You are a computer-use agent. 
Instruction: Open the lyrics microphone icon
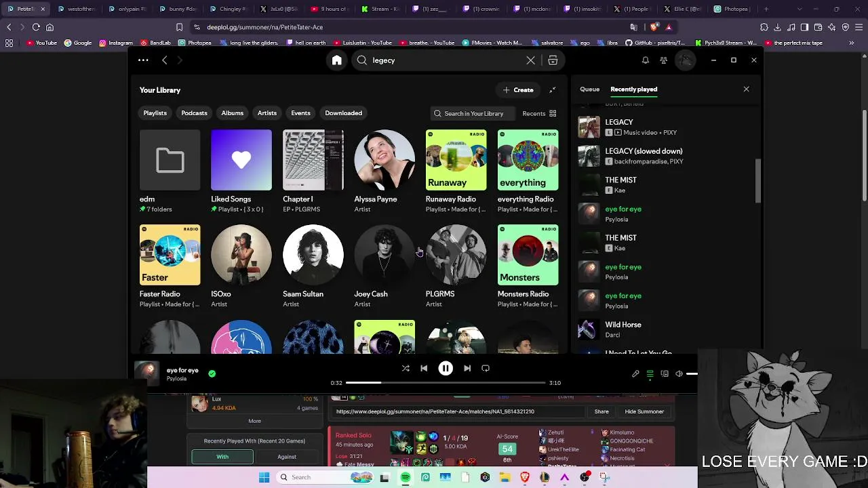[x=635, y=373]
